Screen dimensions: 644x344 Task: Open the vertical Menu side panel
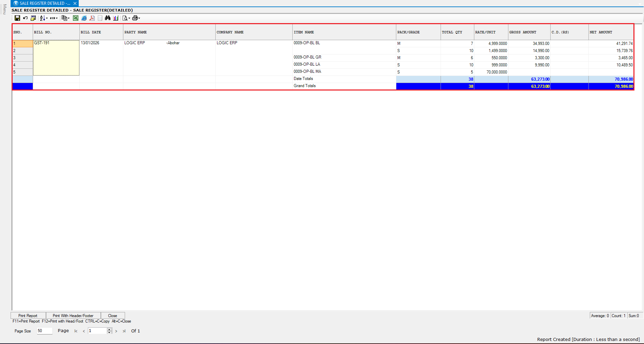tap(4, 9)
